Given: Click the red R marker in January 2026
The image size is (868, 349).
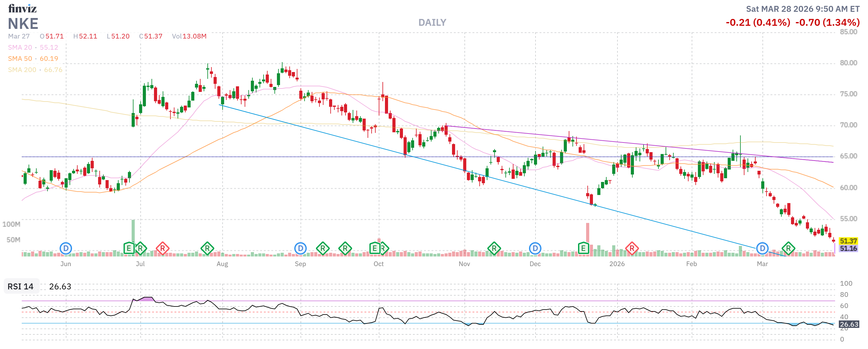Looking at the screenshot, I should [x=632, y=249].
